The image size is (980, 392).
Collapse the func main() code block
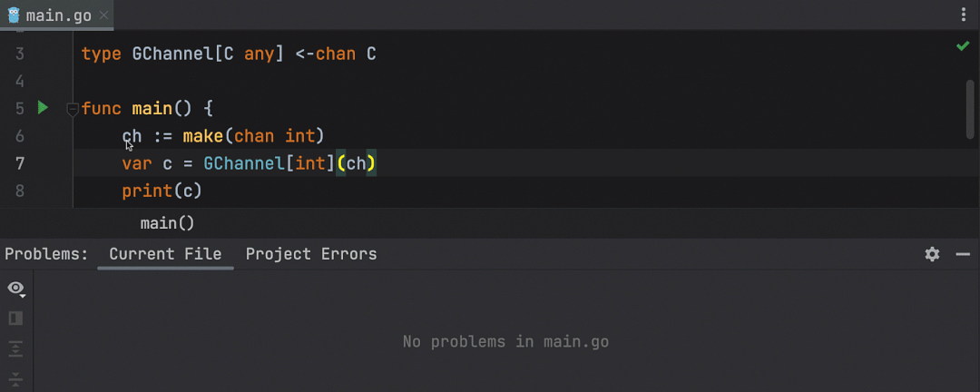point(73,109)
